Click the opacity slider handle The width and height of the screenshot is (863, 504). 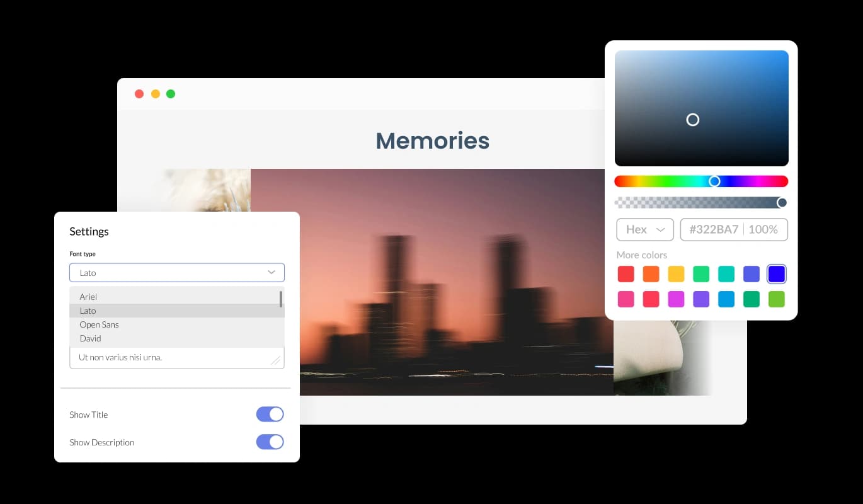pos(782,202)
